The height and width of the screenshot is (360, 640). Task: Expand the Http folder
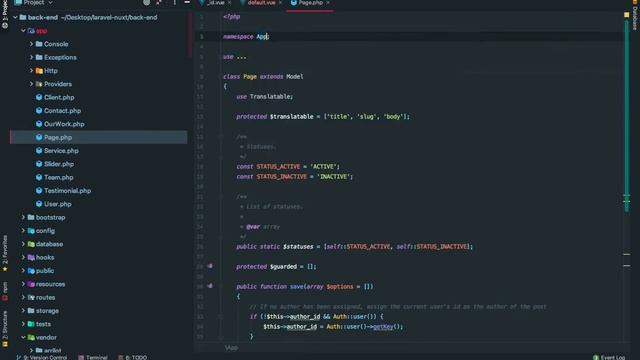click(31, 71)
